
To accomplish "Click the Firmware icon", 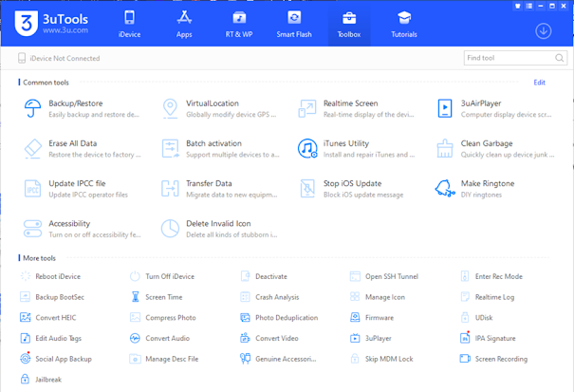I will [355, 317].
